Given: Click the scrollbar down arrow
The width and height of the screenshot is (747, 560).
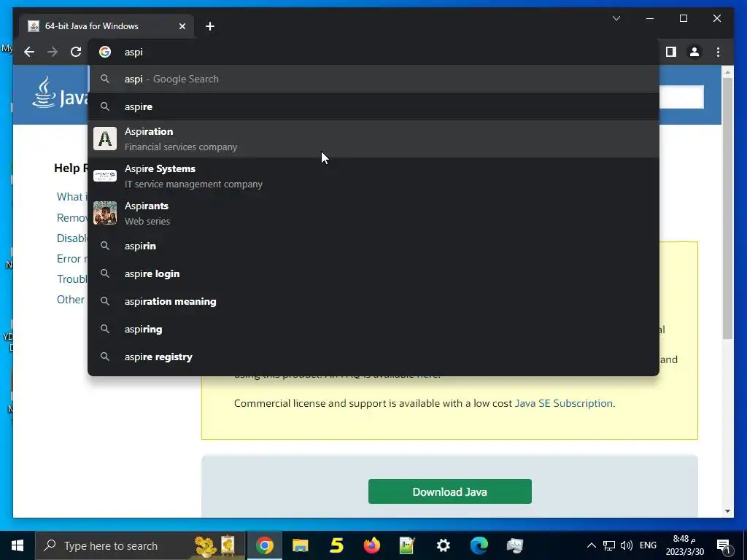Looking at the screenshot, I should click(x=727, y=511).
